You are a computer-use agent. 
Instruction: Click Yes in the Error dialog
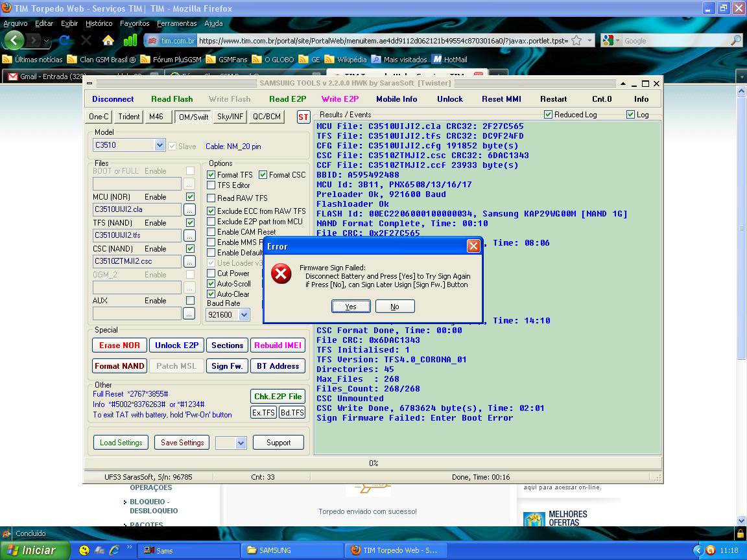[351, 307]
